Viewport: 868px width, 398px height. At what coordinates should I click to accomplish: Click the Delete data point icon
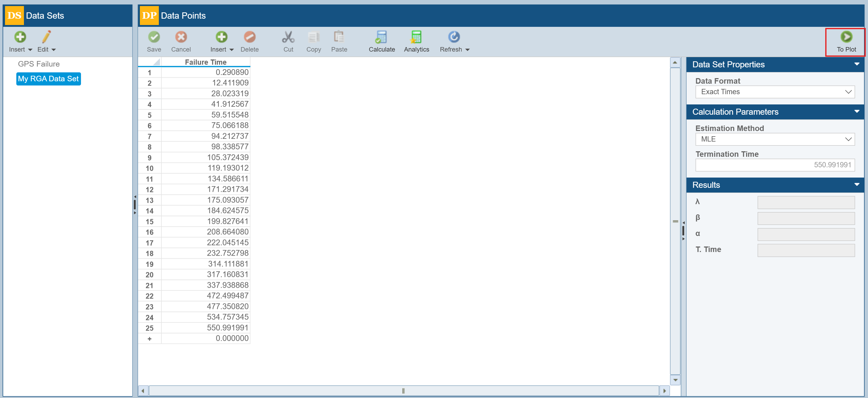[249, 37]
